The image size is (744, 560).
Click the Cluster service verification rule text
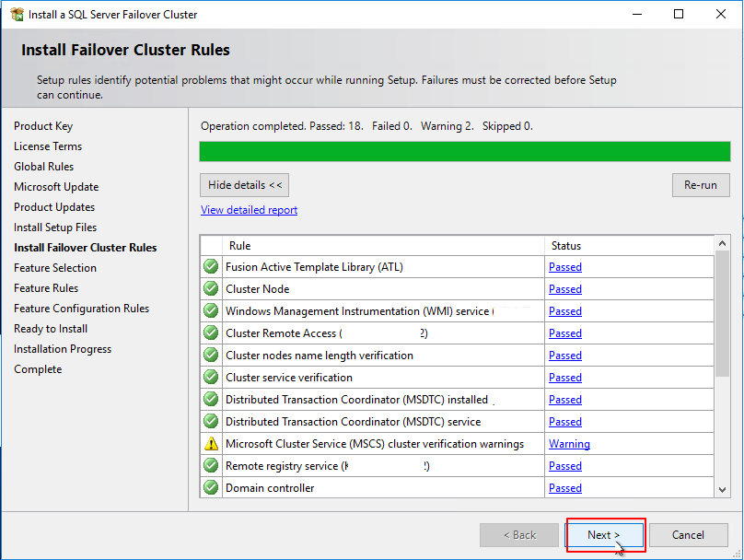click(x=289, y=378)
